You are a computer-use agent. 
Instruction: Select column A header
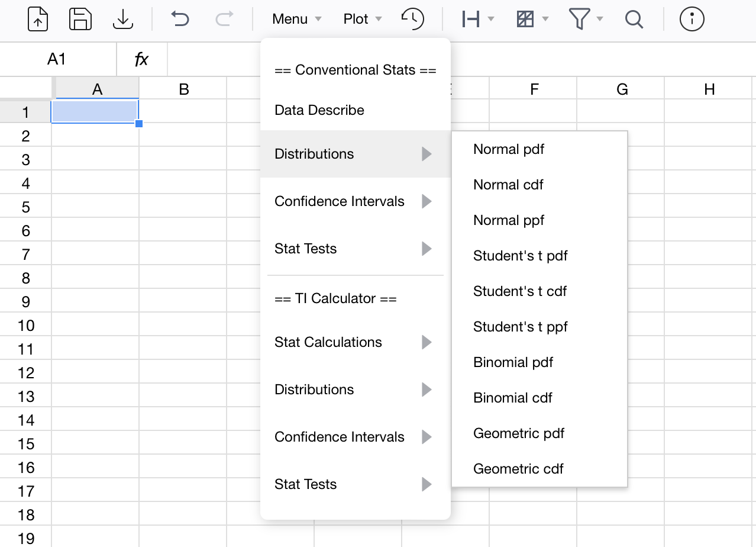point(98,89)
